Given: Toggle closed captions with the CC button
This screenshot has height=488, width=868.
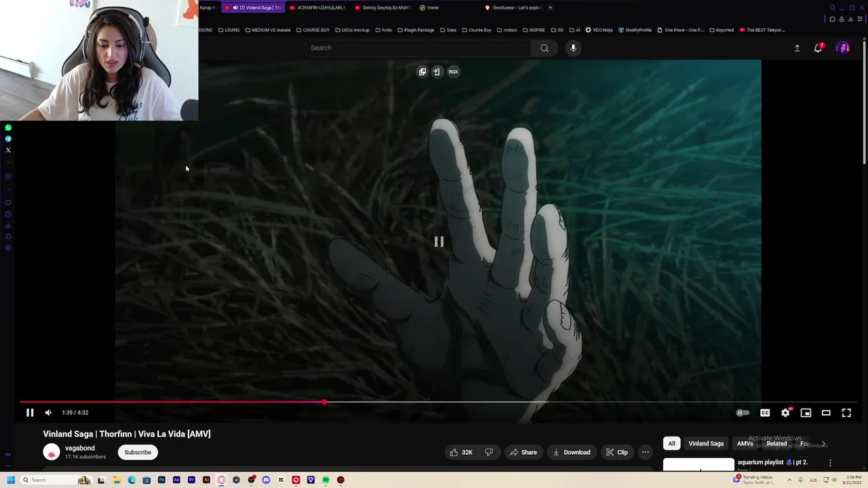Looking at the screenshot, I should [765, 413].
